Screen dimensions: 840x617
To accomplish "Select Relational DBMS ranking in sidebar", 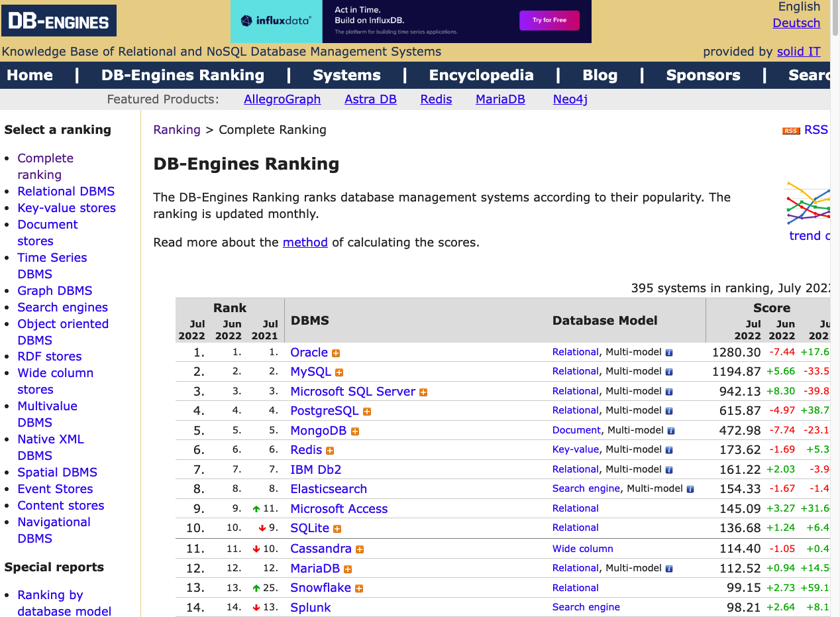I will (66, 192).
